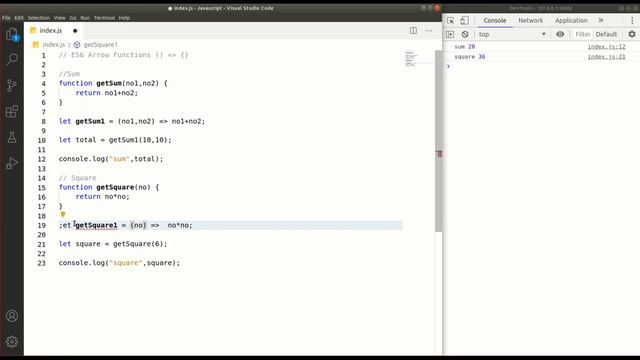Click getSquare1 symbol in breadcrumb
Viewport: 640px width, 360px height.
100,44
